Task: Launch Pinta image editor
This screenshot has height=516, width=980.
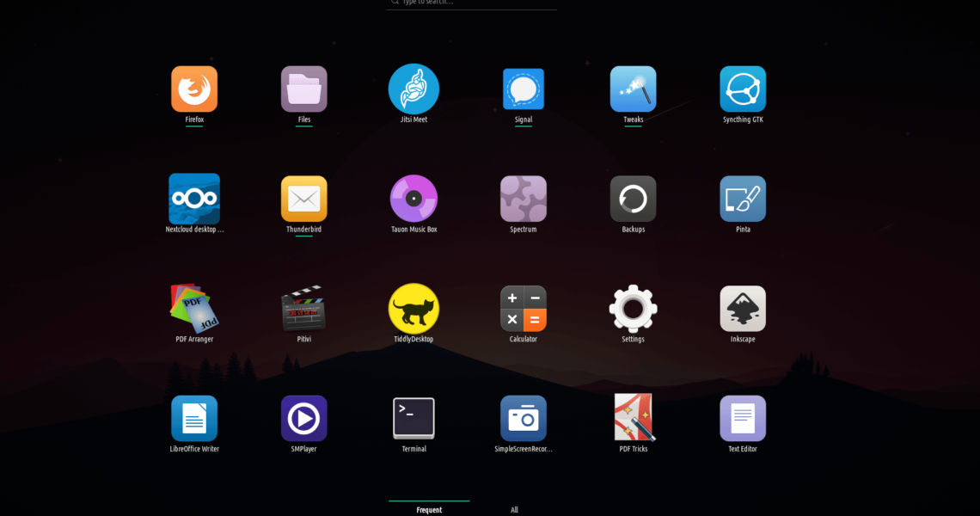Action: coord(743,200)
